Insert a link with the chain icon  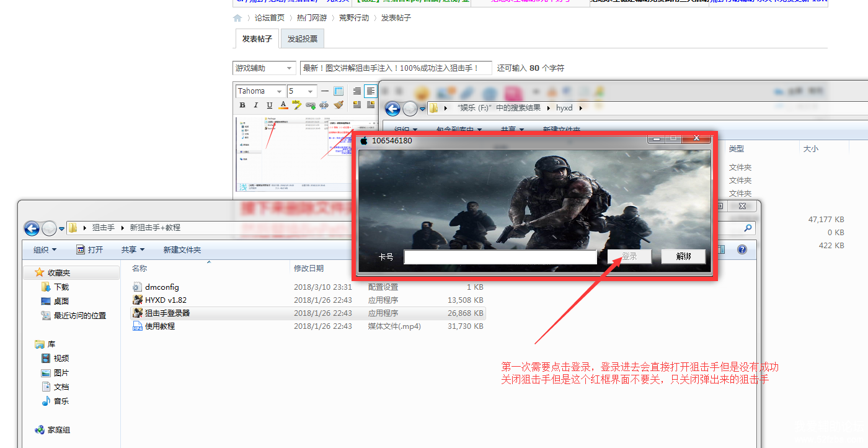[x=311, y=105]
